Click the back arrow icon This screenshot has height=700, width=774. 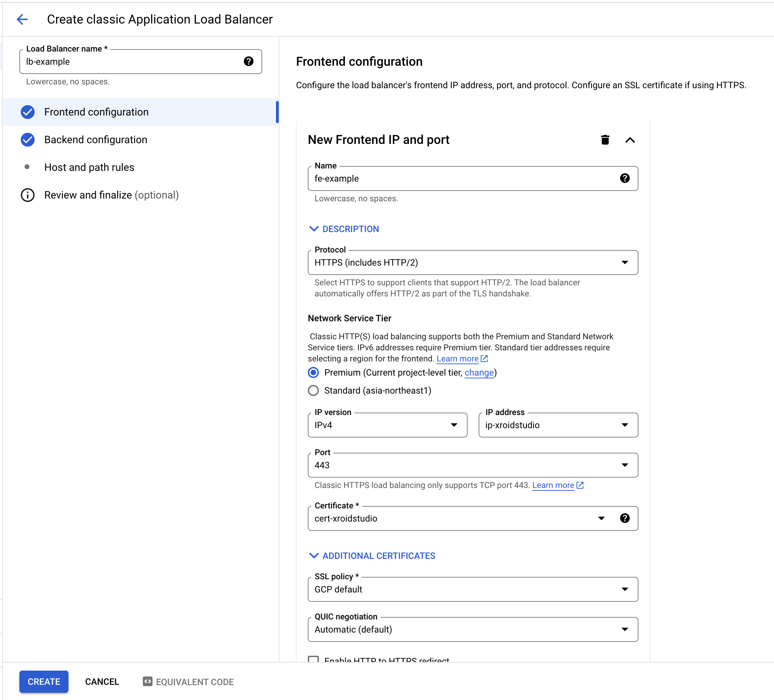22,19
